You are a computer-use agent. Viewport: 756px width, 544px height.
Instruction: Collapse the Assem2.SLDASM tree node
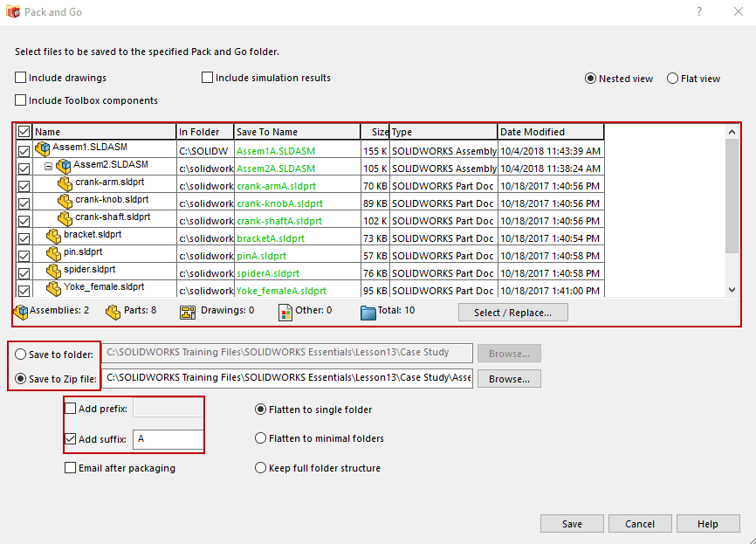(x=49, y=166)
